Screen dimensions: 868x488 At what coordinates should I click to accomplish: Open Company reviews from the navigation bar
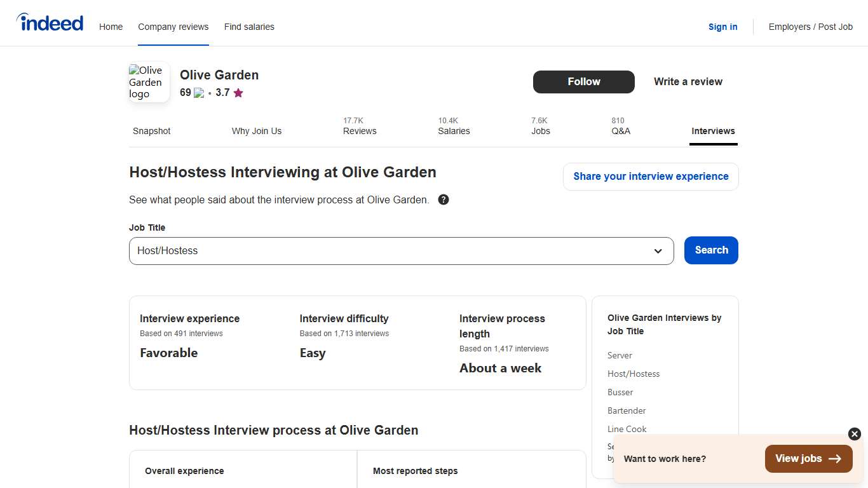coord(173,27)
